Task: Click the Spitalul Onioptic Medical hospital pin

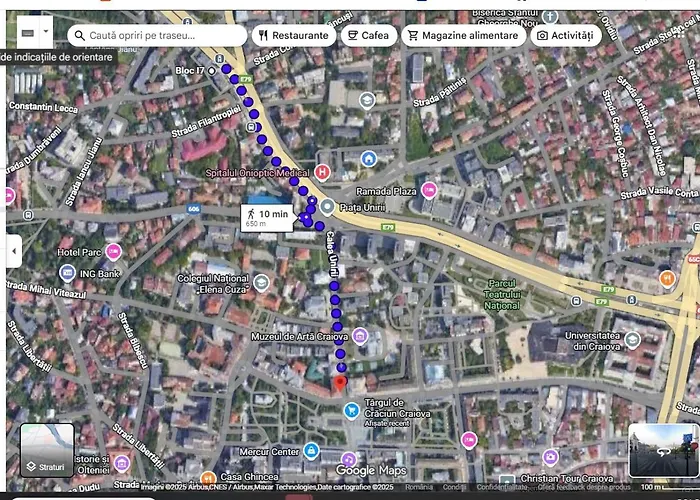Action: point(321,173)
